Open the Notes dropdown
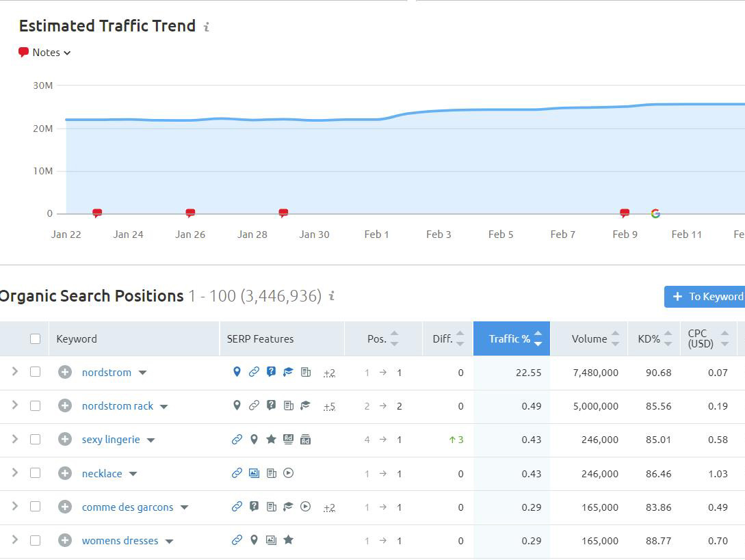Screen dimensions: 745x560 pos(44,53)
